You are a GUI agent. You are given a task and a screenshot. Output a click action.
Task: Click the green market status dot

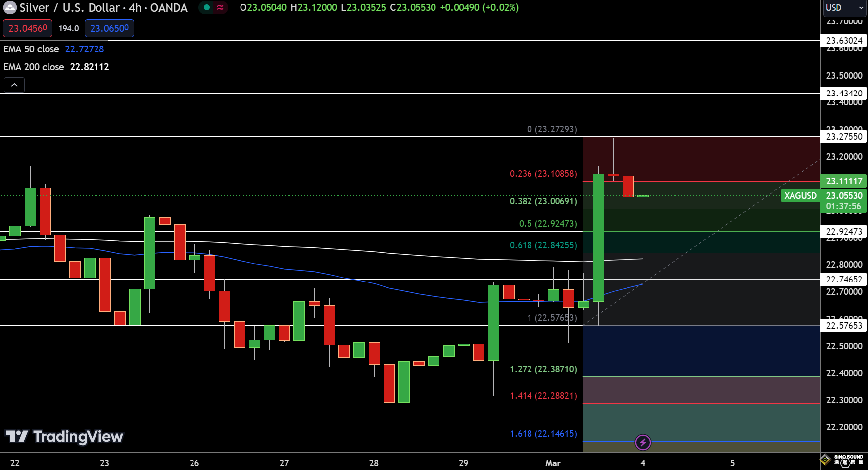(207, 8)
